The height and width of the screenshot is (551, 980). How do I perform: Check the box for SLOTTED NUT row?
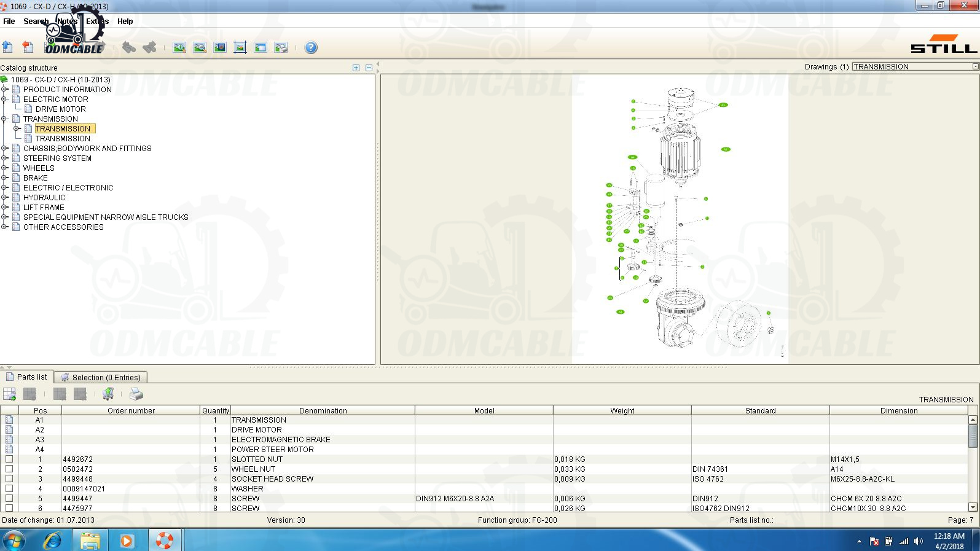(x=9, y=459)
